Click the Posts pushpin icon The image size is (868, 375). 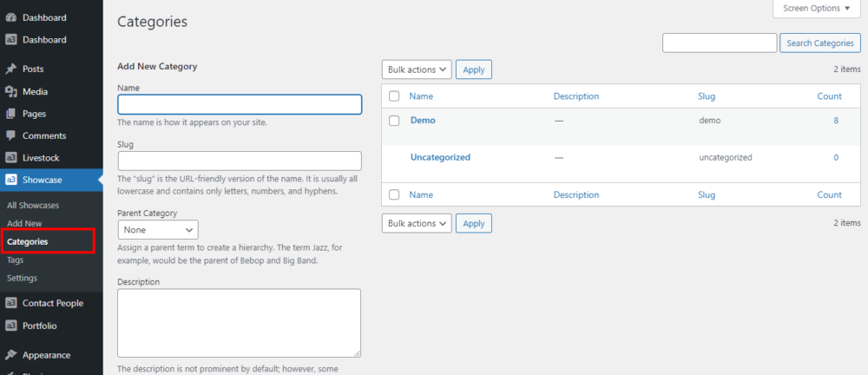coord(10,69)
